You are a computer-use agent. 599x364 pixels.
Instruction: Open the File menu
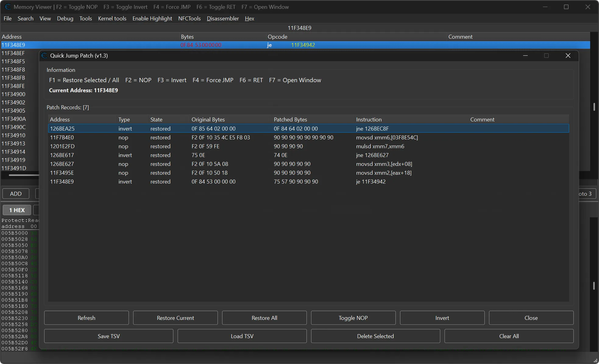click(8, 18)
